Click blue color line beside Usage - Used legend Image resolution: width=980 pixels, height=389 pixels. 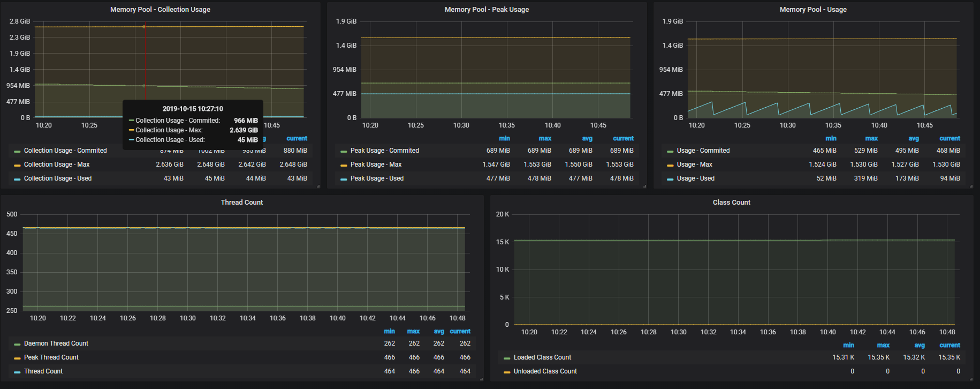click(x=670, y=179)
